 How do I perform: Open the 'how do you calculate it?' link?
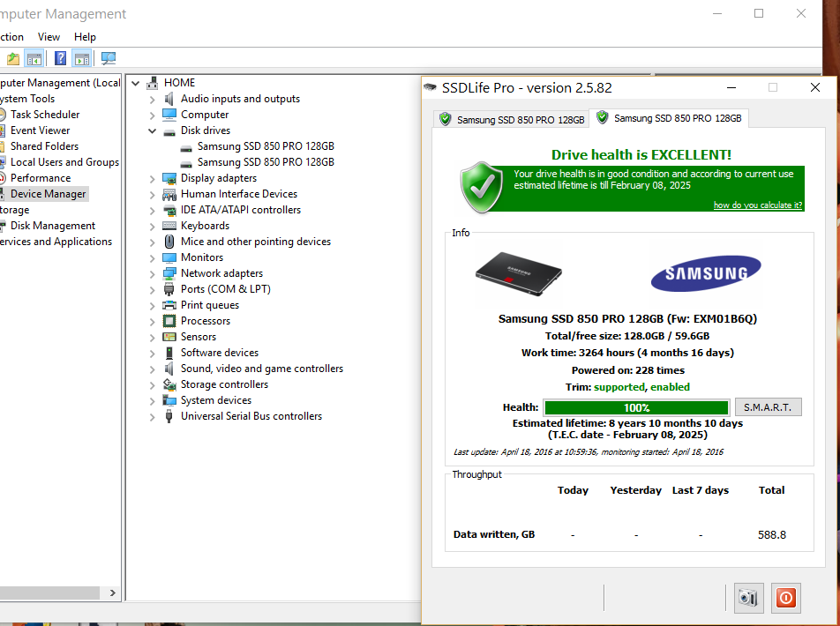pyautogui.click(x=757, y=205)
